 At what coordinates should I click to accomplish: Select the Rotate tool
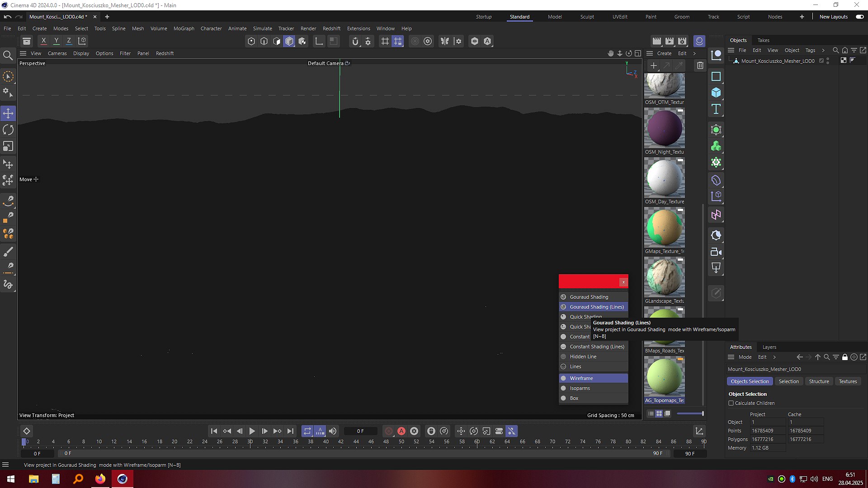8,130
